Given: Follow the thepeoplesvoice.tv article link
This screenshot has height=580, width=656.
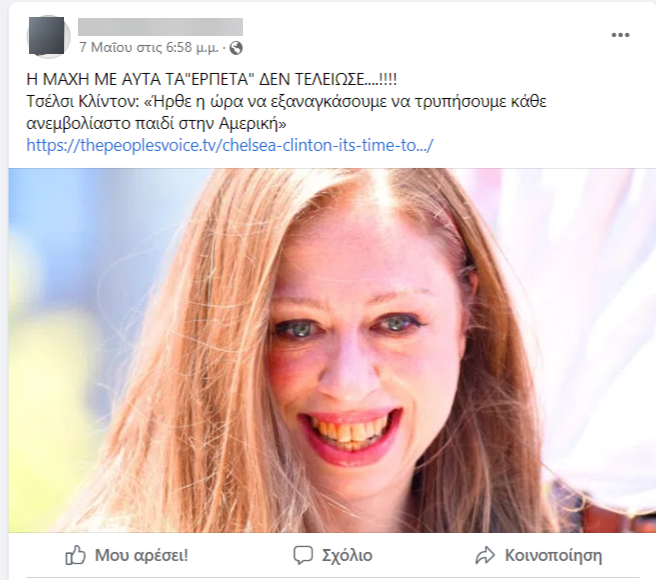Looking at the screenshot, I should coord(230,145).
